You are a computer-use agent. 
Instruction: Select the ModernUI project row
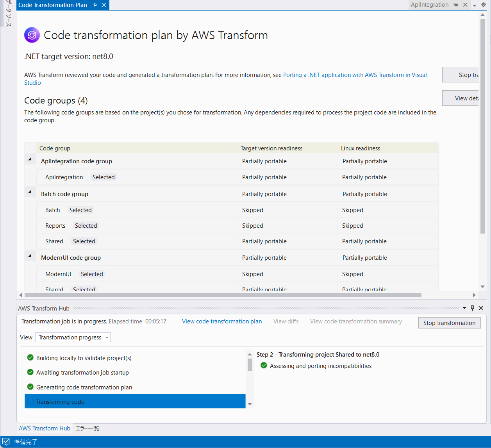pos(237,274)
